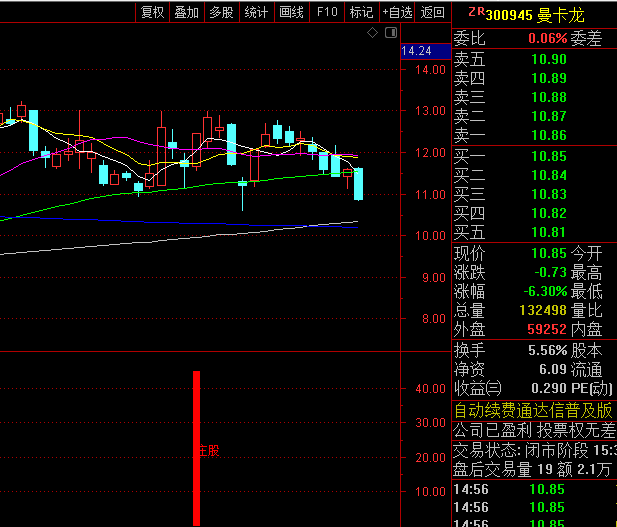Click the 涨跌 value -0.73
Image resolution: width=617 pixels, height=527 pixels.
point(550,272)
